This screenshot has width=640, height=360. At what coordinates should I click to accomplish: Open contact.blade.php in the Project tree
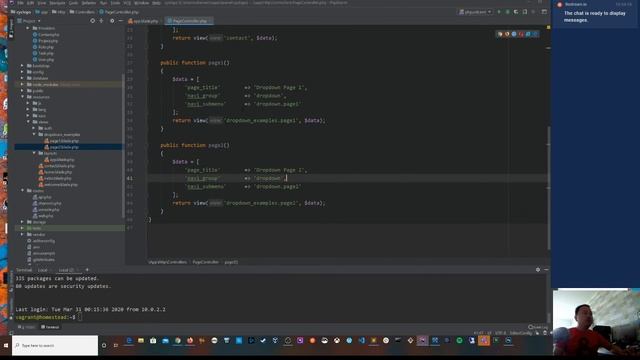57,166
